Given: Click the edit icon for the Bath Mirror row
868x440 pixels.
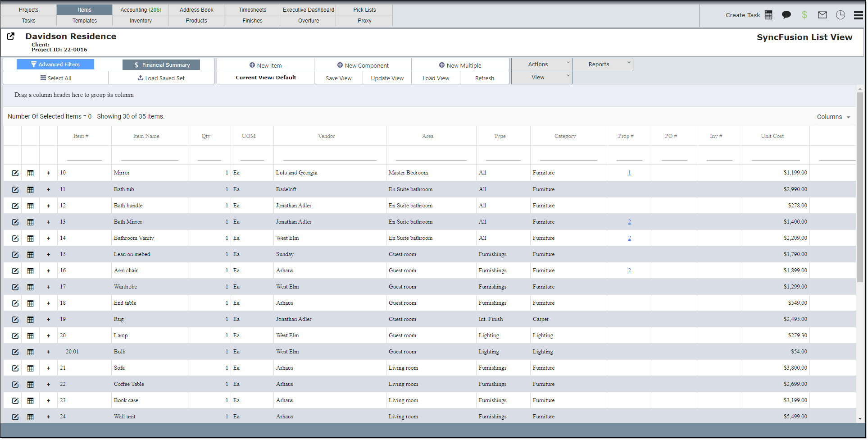Looking at the screenshot, I should pos(15,222).
